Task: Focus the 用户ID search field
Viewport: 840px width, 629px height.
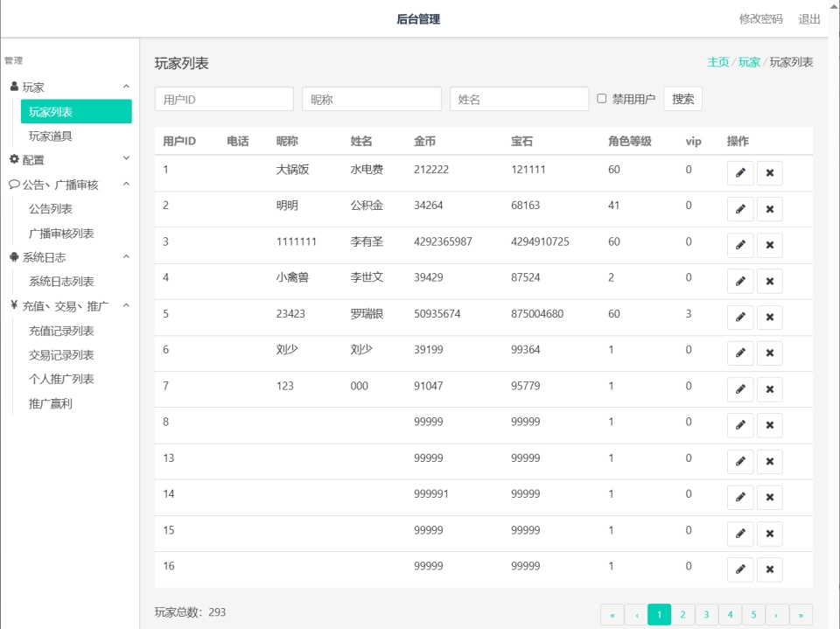Action: [224, 99]
